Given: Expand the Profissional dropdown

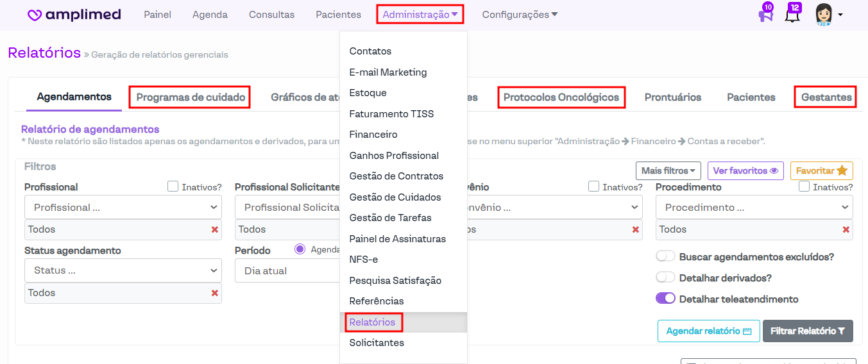Looking at the screenshot, I should click(123, 208).
